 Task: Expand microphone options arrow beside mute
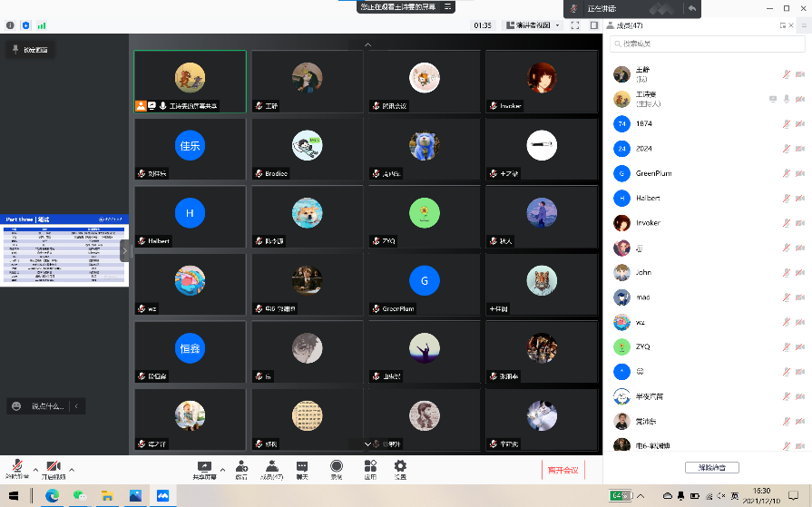35,469
